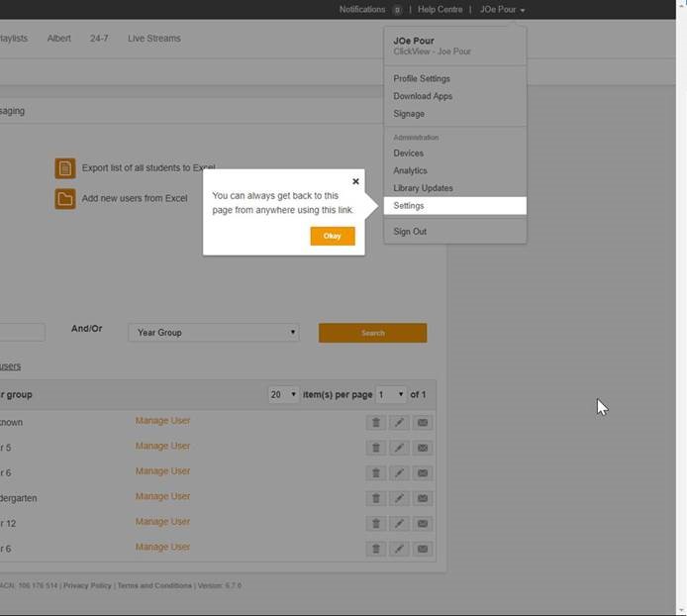687x616 pixels.
Task: Collapse the JOe Pour account menu
Action: click(x=502, y=10)
